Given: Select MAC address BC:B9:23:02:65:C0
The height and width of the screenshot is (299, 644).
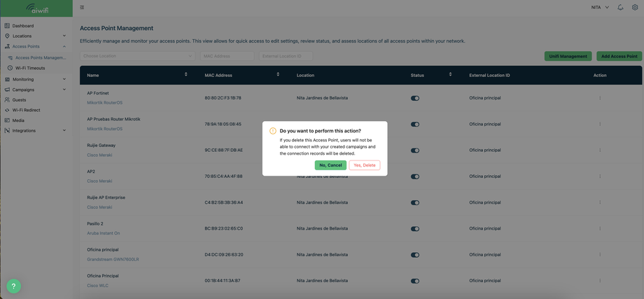Looking at the screenshot, I should [x=223, y=229].
